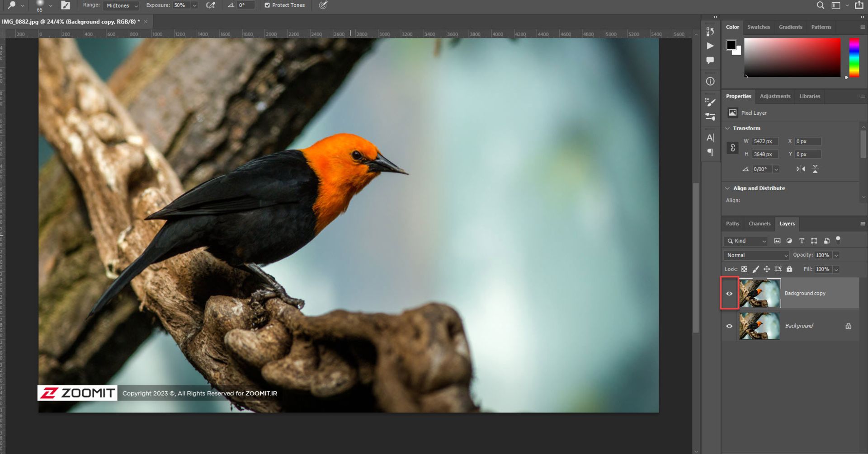868x454 pixels.
Task: Click the flip horizontal icon
Action: pos(801,169)
